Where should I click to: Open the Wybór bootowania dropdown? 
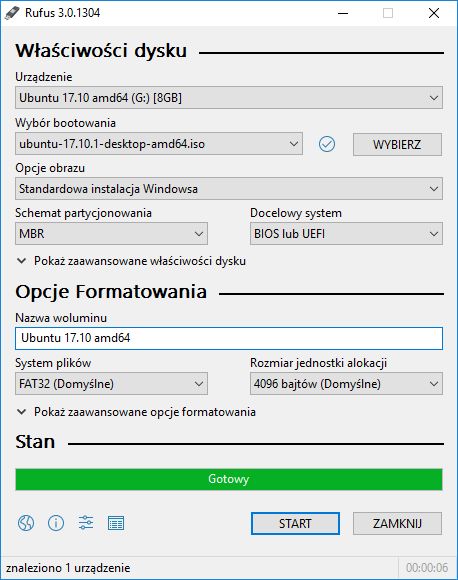coord(159,144)
